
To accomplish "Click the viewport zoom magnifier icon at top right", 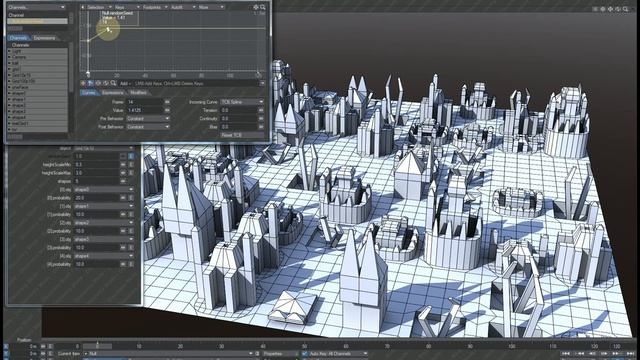I will [x=625, y=9].
